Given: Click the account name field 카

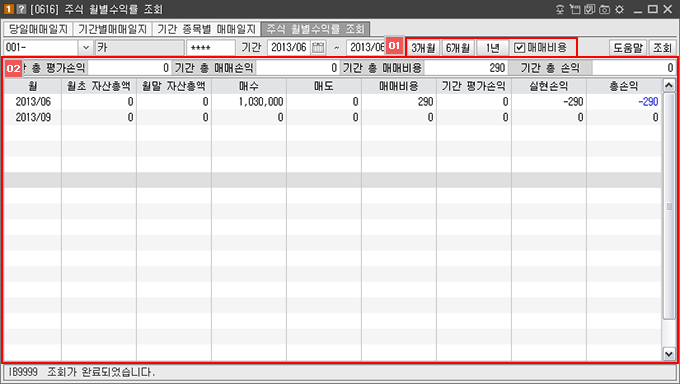Looking at the screenshot, I should (x=140, y=47).
